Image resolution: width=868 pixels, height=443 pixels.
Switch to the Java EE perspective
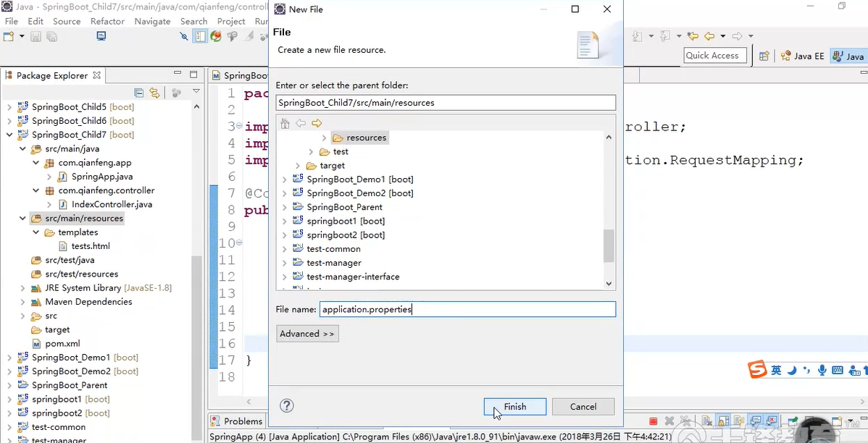[802, 56]
